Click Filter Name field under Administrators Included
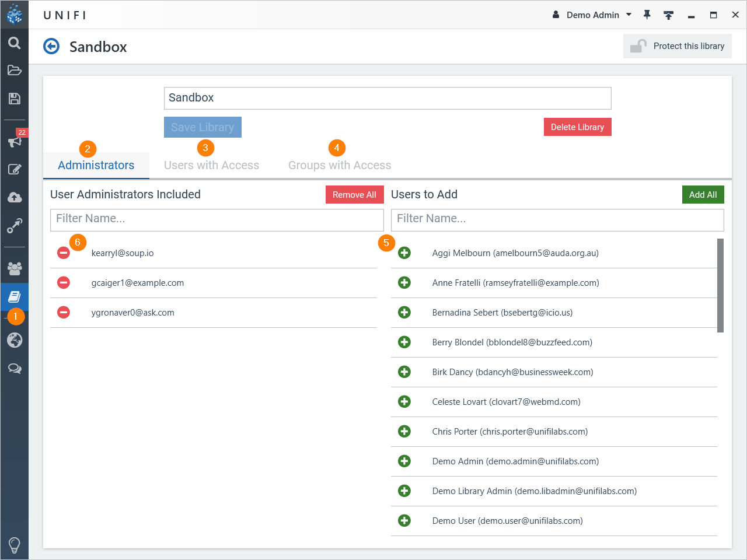Image resolution: width=747 pixels, height=560 pixels. [217, 220]
